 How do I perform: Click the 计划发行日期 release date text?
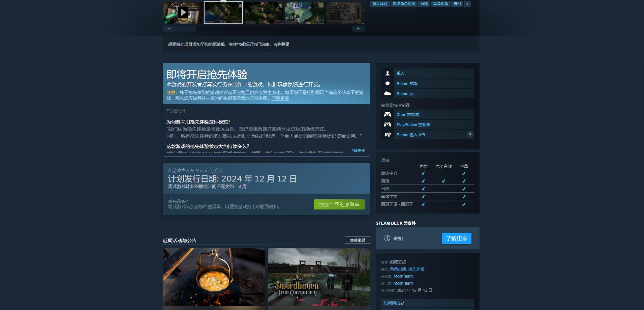tap(233, 179)
